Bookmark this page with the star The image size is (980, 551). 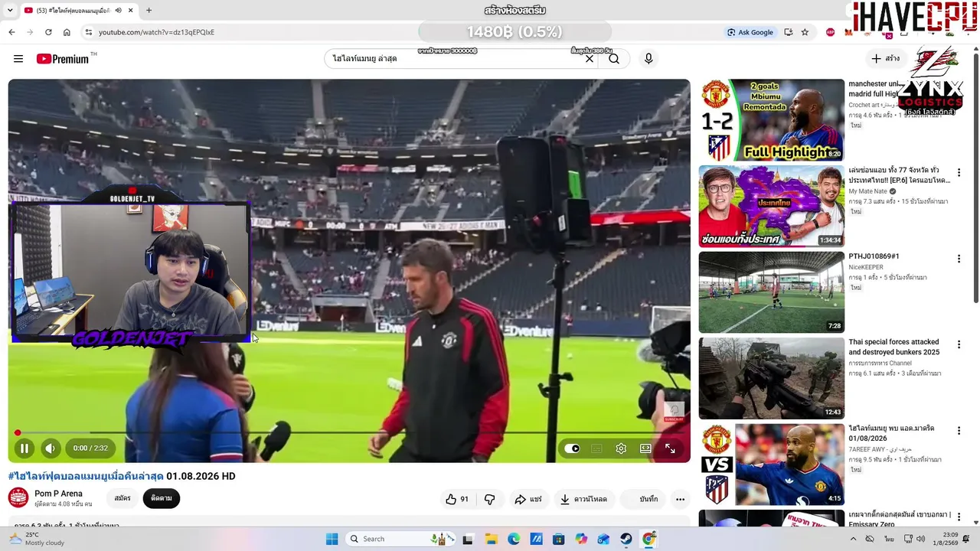tap(805, 32)
